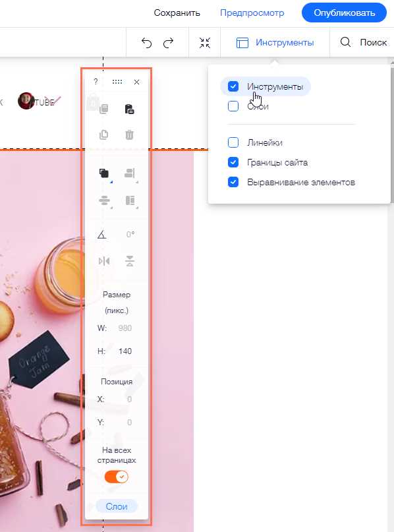The image size is (394, 532).
Task: Click the paste icon in the toolbox
Action: (129, 109)
